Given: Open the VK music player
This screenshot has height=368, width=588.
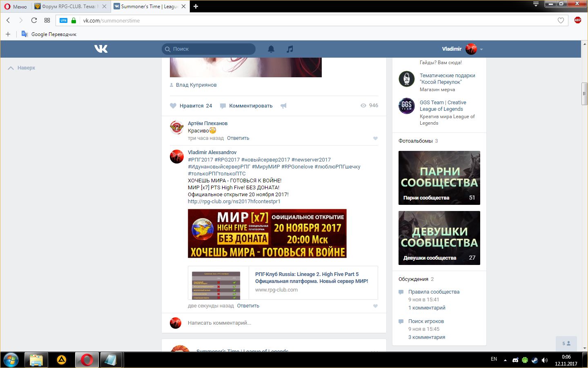Looking at the screenshot, I should (x=290, y=49).
